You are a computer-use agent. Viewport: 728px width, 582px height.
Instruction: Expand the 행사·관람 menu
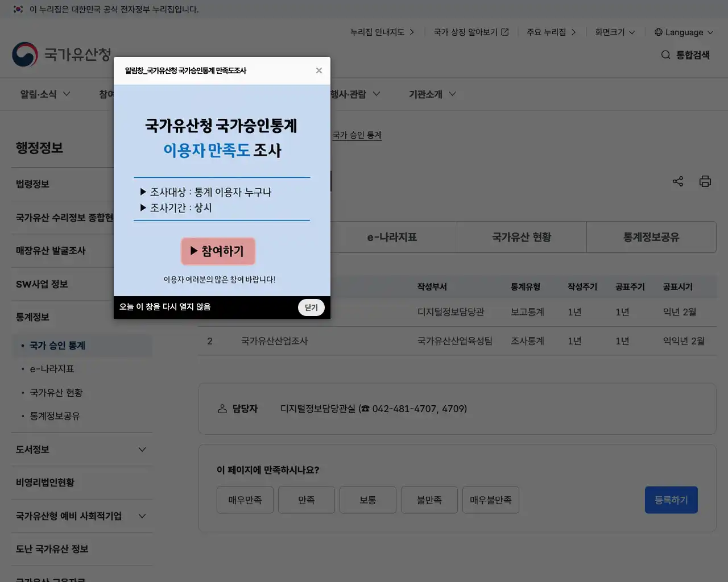coord(355,94)
